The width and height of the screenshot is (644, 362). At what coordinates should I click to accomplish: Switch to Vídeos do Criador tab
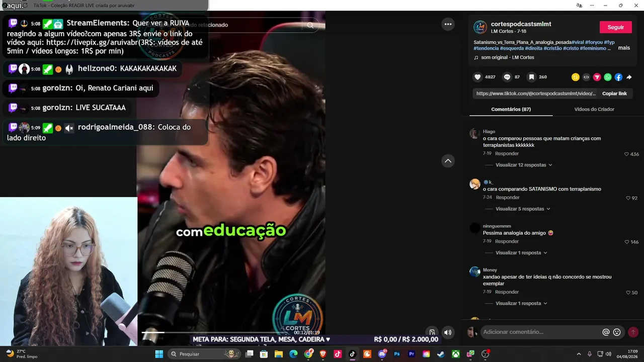[x=594, y=109]
